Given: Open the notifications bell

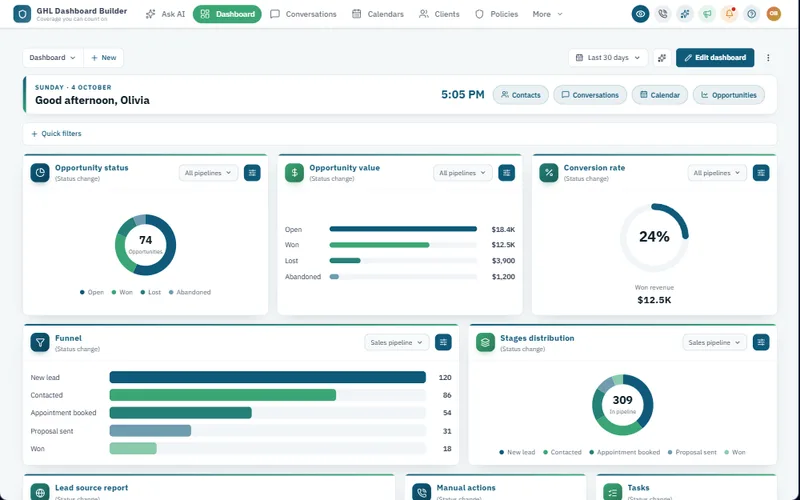Looking at the screenshot, I should pyautogui.click(x=730, y=14).
